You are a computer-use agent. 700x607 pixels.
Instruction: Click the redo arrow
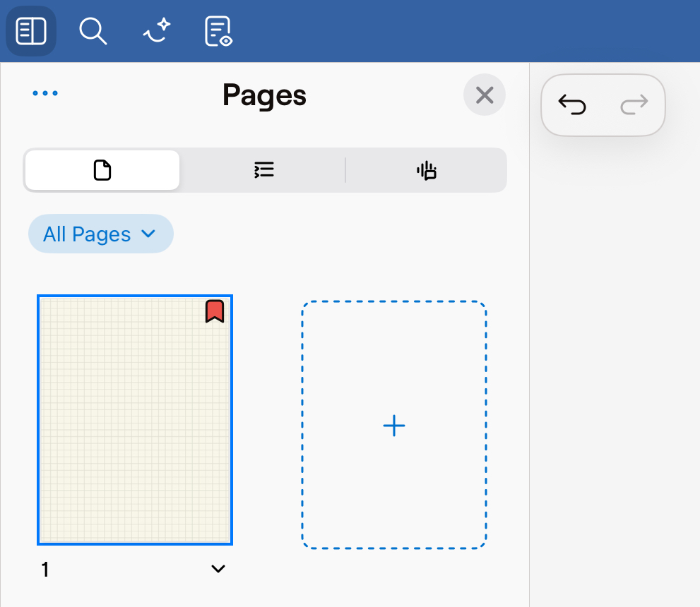coord(634,105)
